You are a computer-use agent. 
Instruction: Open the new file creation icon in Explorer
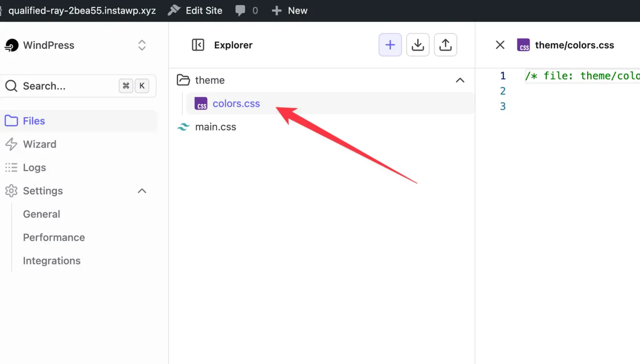tap(390, 45)
